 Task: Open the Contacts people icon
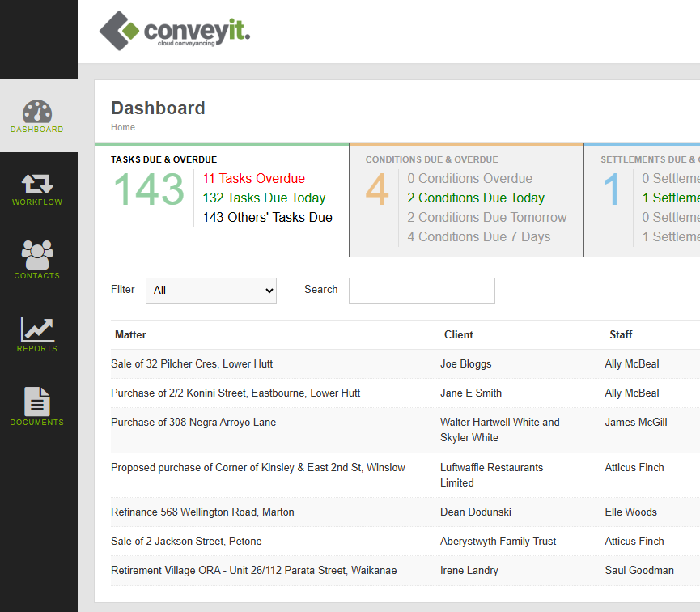click(37, 255)
